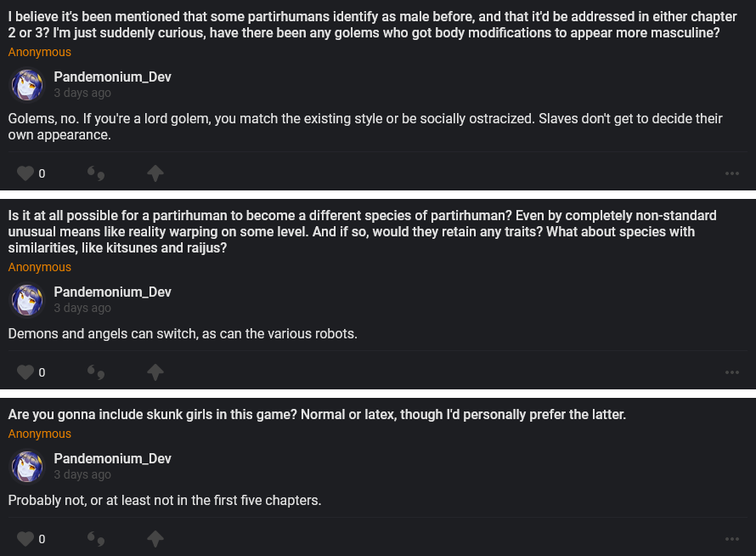Click Pandemonium_Dev avatar on golems answer
The width and height of the screenshot is (756, 556).
27,85
